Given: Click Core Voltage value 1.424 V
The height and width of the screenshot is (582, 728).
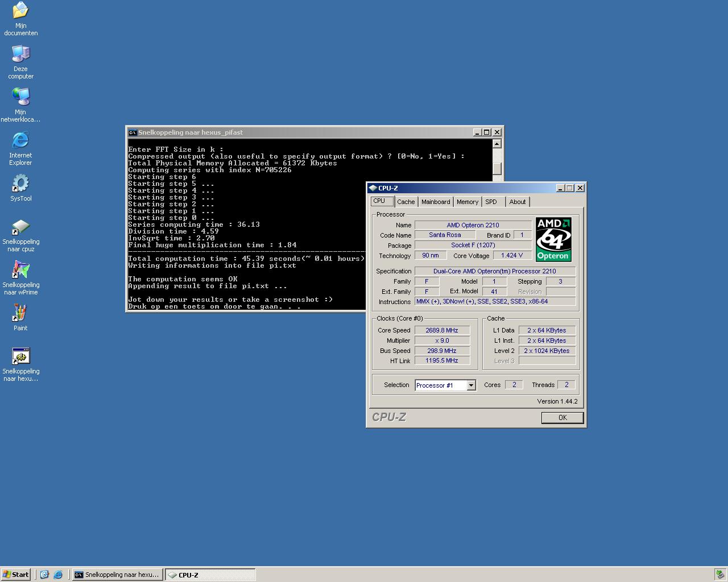Looking at the screenshot, I should pos(512,255).
